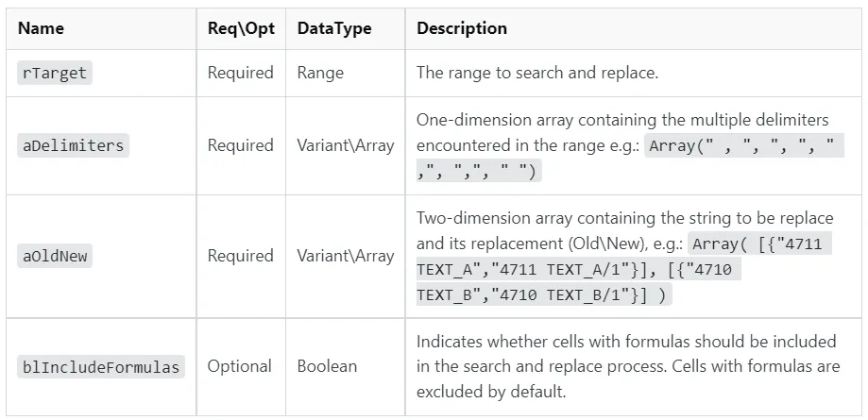The image size is (868, 420).
Task: Click the Req\Opt column header
Action: (241, 28)
